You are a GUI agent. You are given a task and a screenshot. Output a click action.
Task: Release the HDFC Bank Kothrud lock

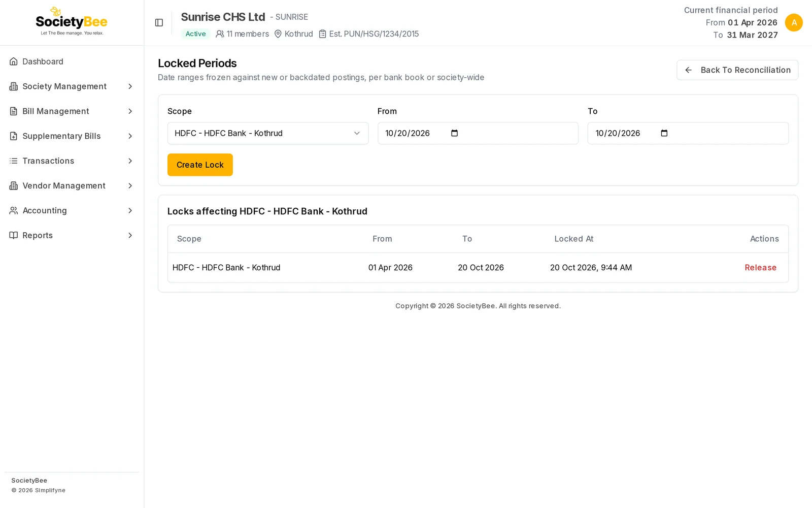[x=760, y=268]
